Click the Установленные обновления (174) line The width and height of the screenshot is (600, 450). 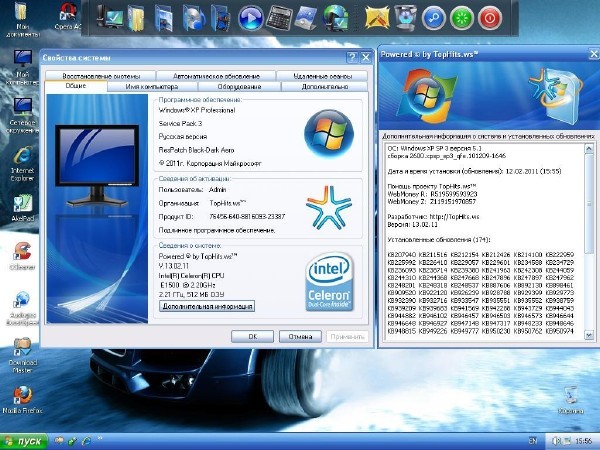[x=439, y=240]
